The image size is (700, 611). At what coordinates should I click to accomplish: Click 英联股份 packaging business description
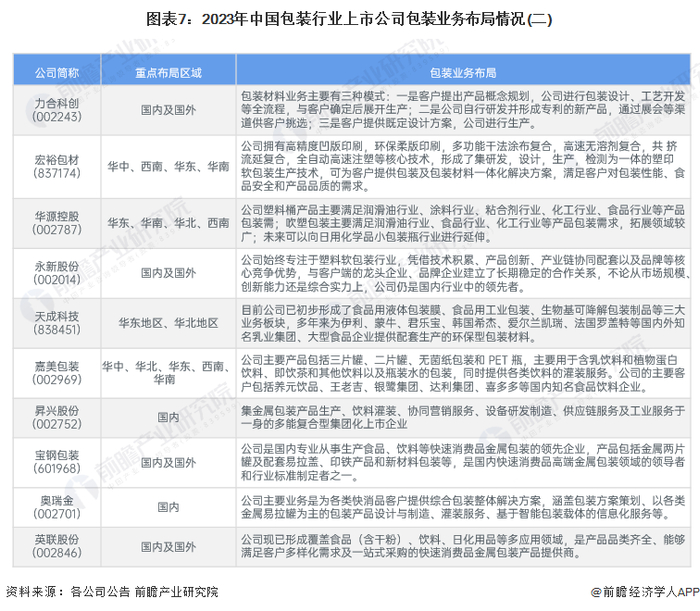click(x=463, y=547)
